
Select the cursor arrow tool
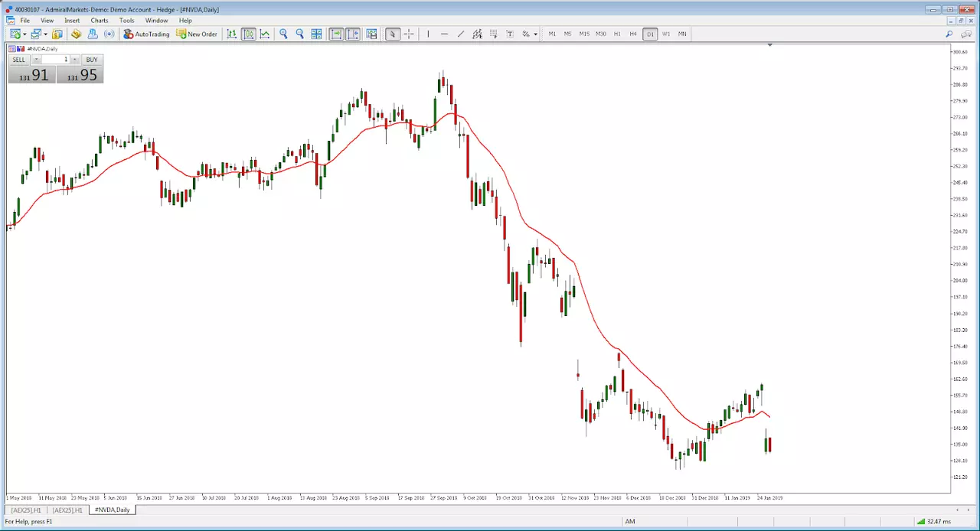pos(393,34)
